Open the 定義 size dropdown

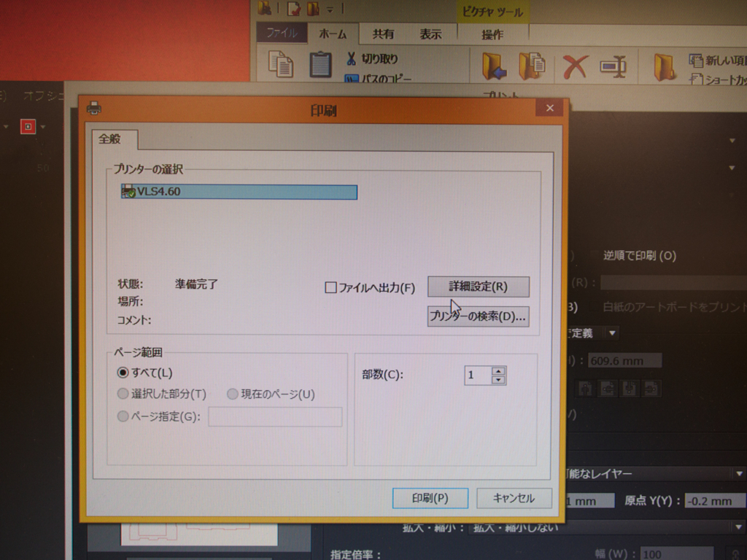612,332
